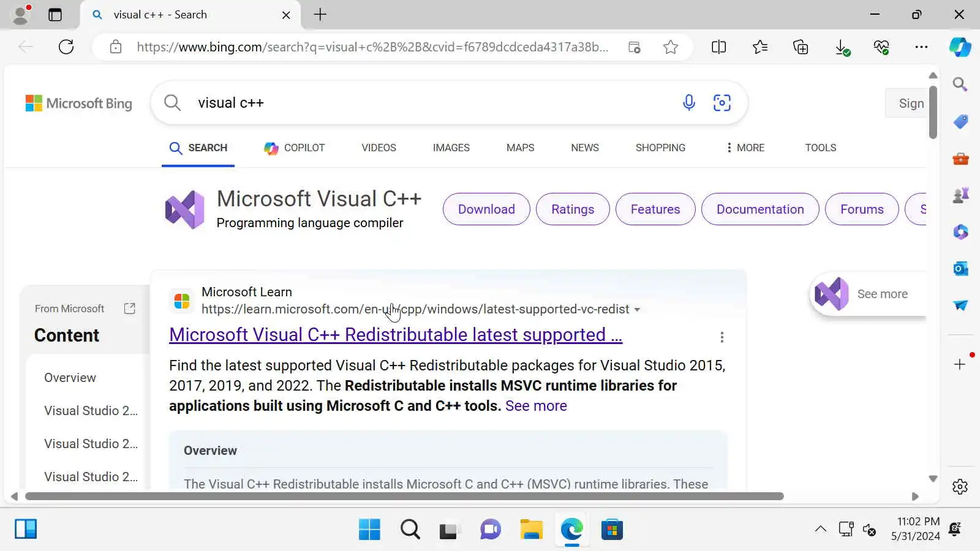Open result options three-dot menu
980x551 pixels.
[722, 337]
